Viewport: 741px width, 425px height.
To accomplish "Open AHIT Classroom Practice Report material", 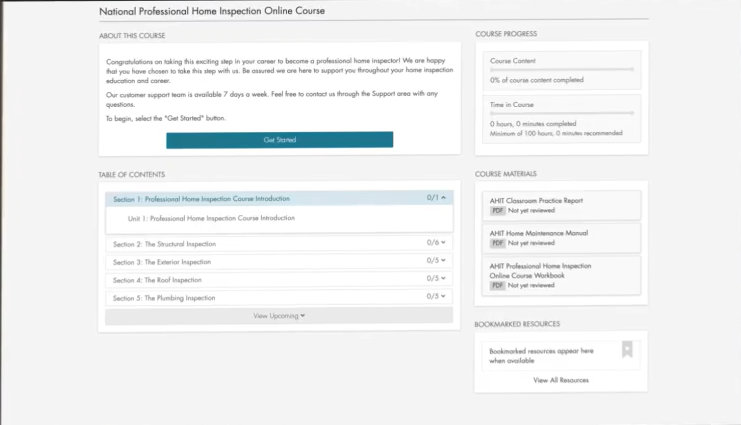I will pyautogui.click(x=561, y=205).
